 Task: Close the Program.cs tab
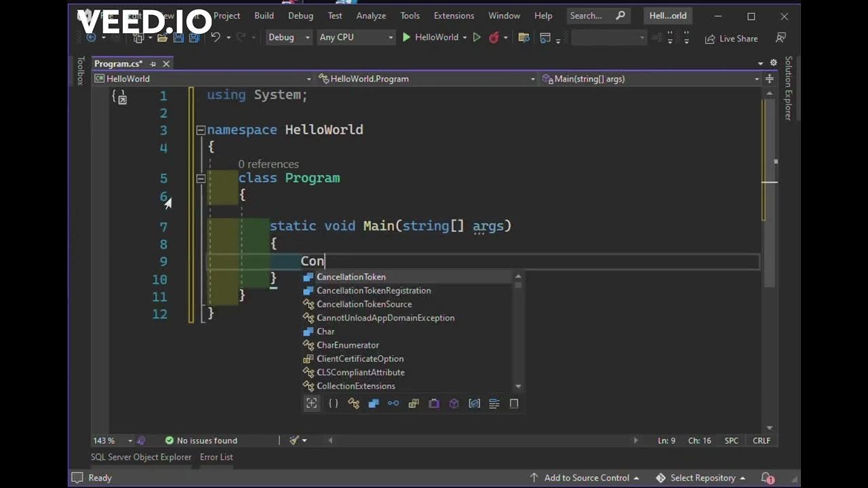click(x=166, y=64)
